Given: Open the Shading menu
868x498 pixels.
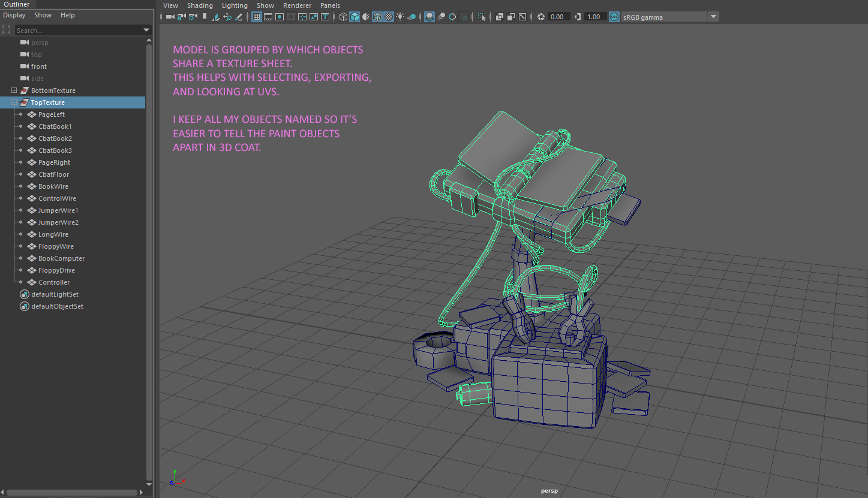Looking at the screenshot, I should point(200,5).
